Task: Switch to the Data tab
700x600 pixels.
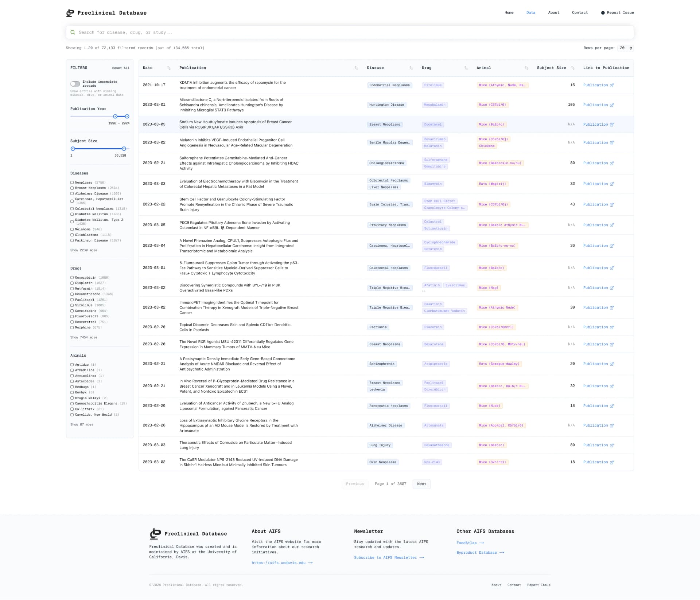Action: [x=530, y=12]
